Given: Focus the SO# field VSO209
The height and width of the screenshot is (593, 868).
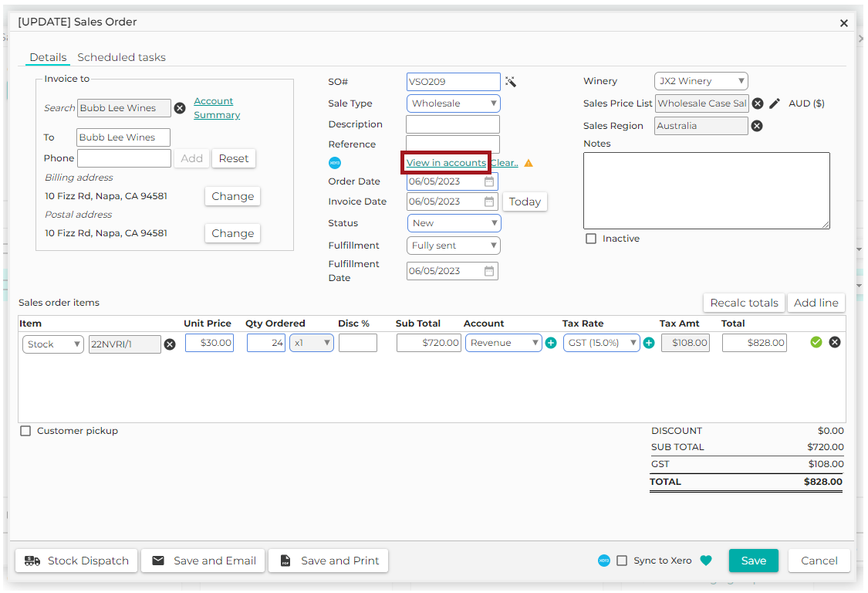Looking at the screenshot, I should 454,82.
